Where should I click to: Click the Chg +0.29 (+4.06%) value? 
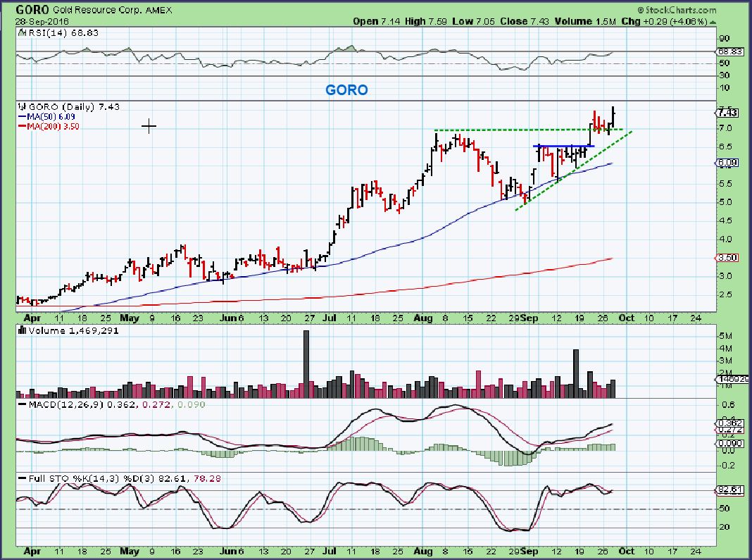[x=664, y=21]
